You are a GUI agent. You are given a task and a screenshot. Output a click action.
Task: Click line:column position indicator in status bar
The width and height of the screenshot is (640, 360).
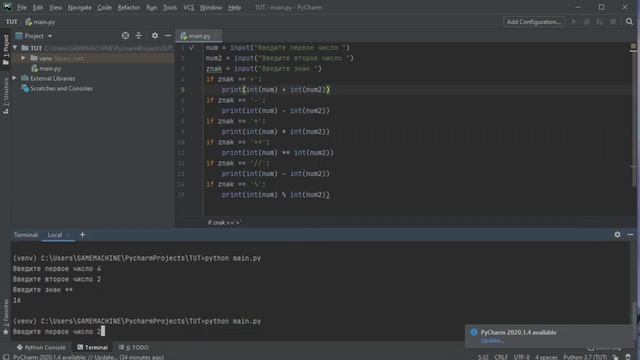point(483,357)
